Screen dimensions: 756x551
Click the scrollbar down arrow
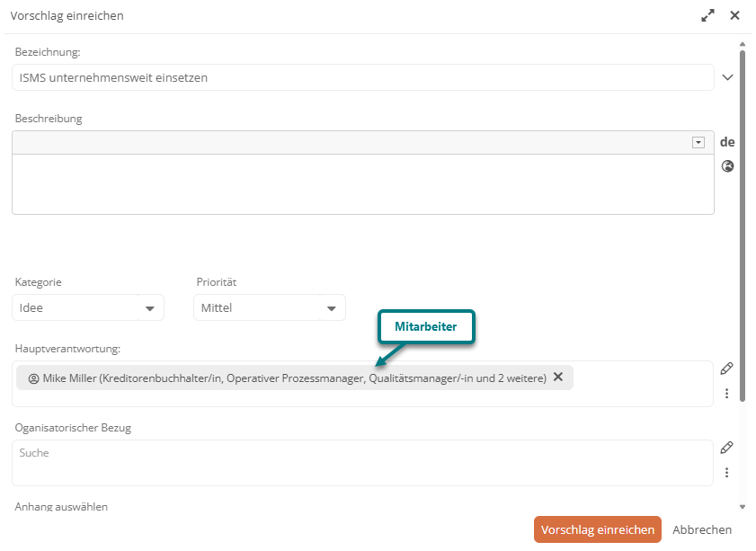tap(743, 507)
